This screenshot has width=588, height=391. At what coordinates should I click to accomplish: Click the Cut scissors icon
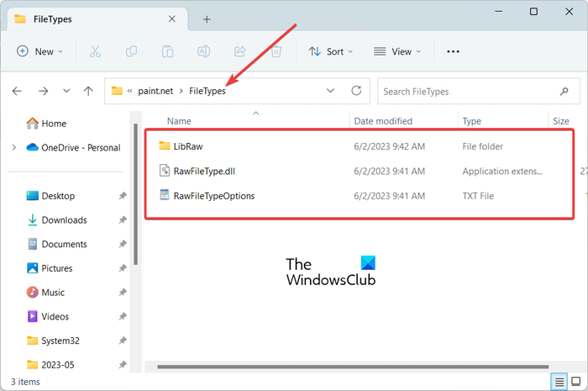95,51
